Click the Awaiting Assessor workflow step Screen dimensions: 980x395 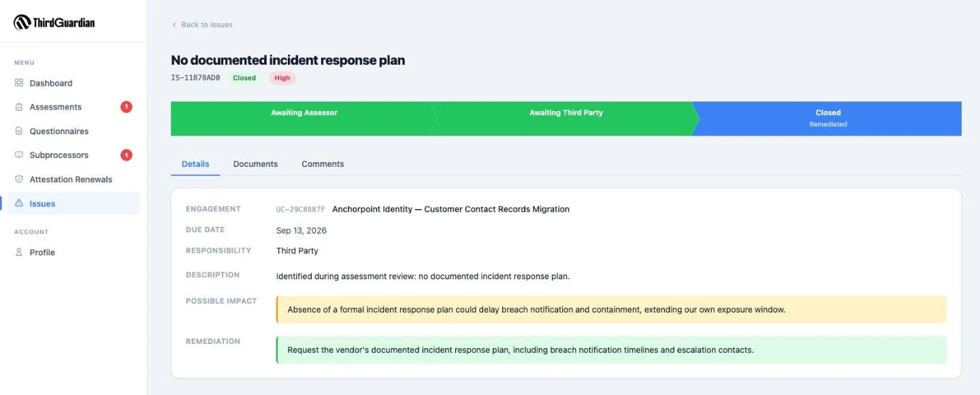click(304, 118)
